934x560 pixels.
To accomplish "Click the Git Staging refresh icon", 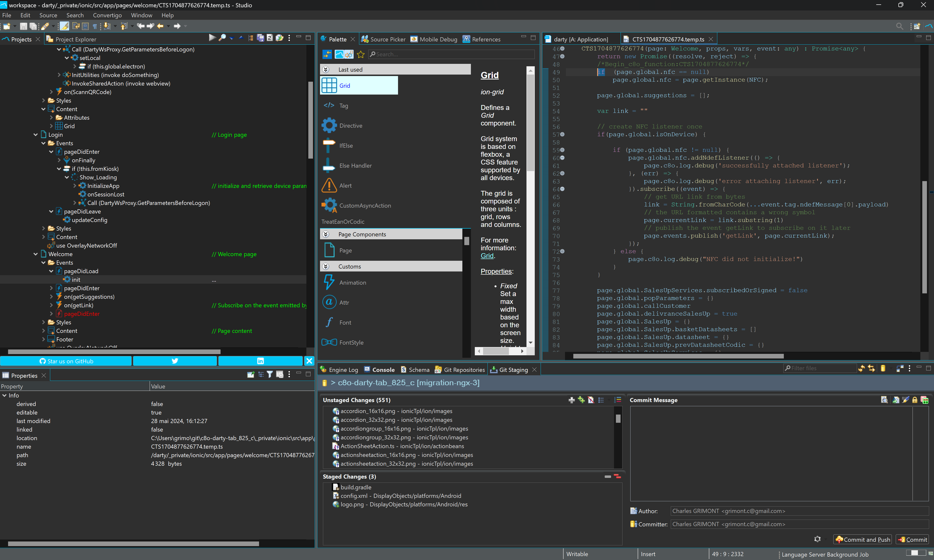I will pos(861,368).
